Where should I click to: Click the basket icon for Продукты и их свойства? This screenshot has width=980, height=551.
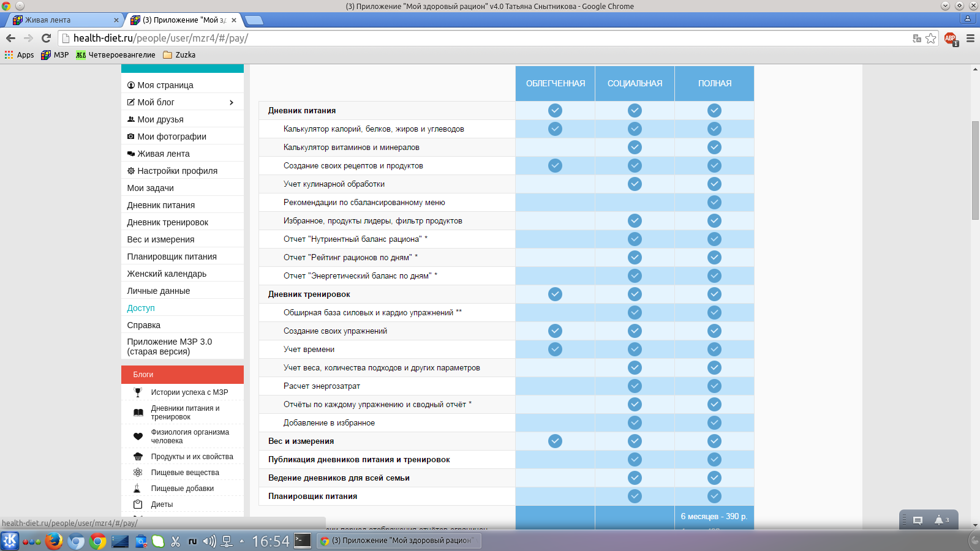click(x=138, y=457)
